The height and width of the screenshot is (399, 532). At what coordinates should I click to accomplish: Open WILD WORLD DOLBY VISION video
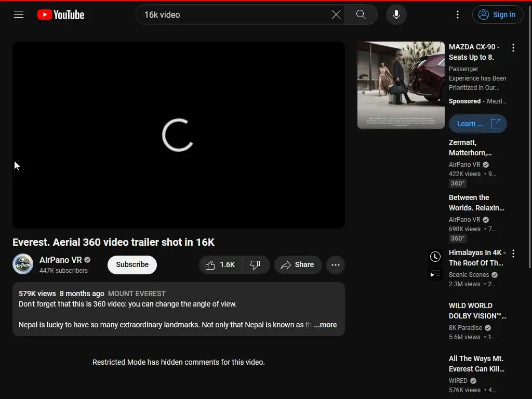pos(477,311)
